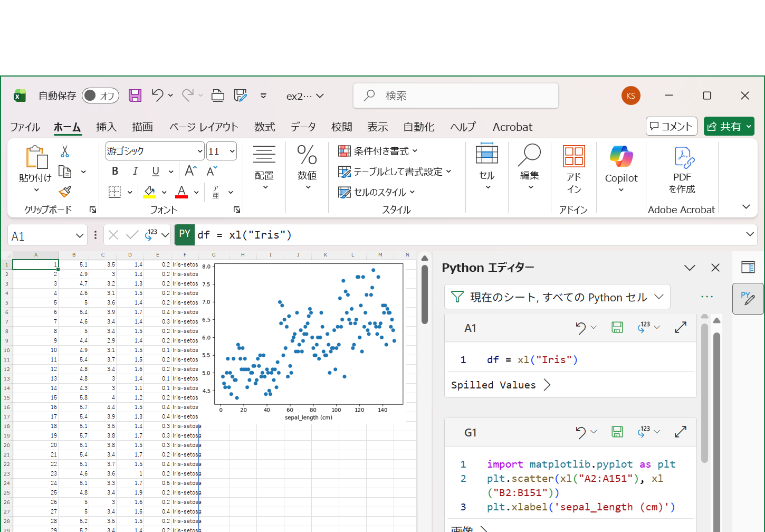Select the Format Painter brush icon

(x=65, y=192)
